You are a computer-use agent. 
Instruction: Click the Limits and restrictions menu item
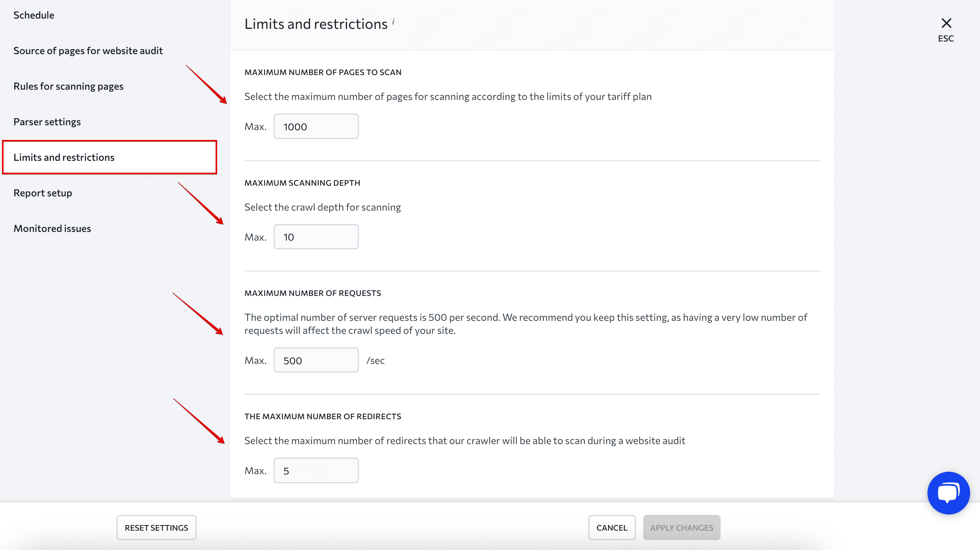(x=64, y=157)
